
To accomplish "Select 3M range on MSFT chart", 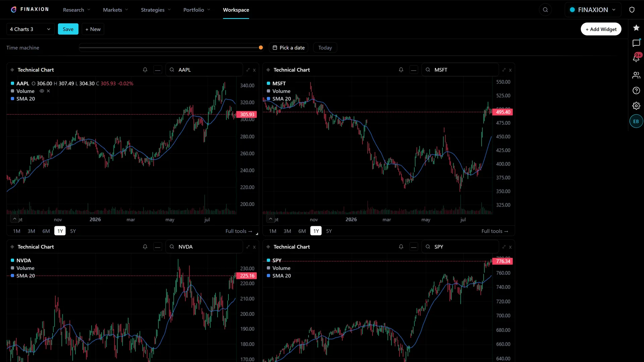I will click(287, 231).
